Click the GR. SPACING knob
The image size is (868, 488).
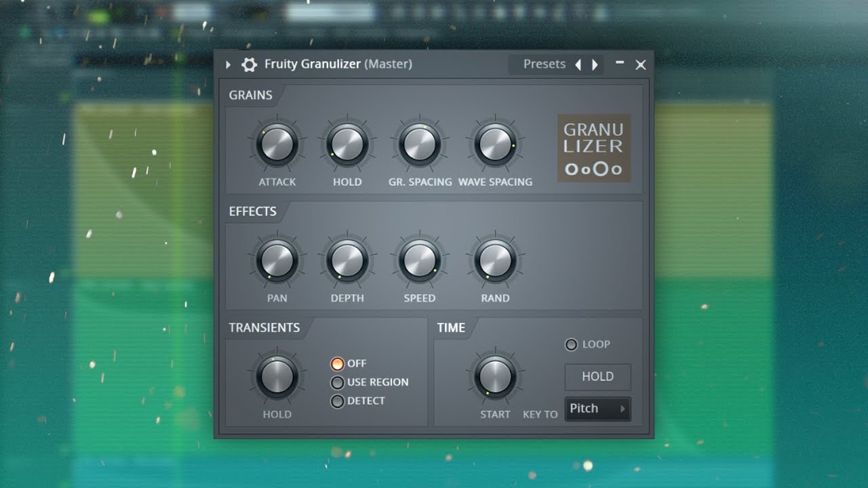tap(420, 144)
